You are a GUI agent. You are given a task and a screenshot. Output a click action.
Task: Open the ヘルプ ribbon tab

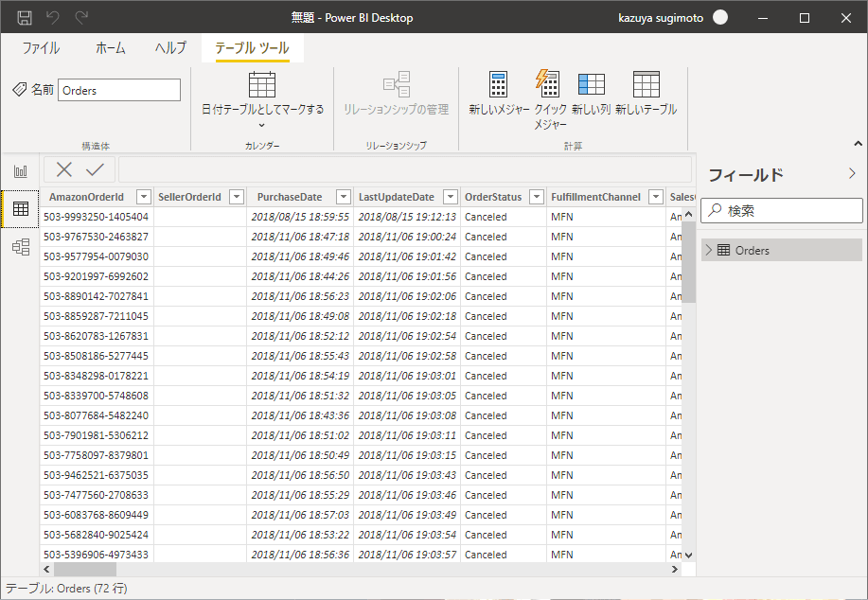click(x=170, y=48)
